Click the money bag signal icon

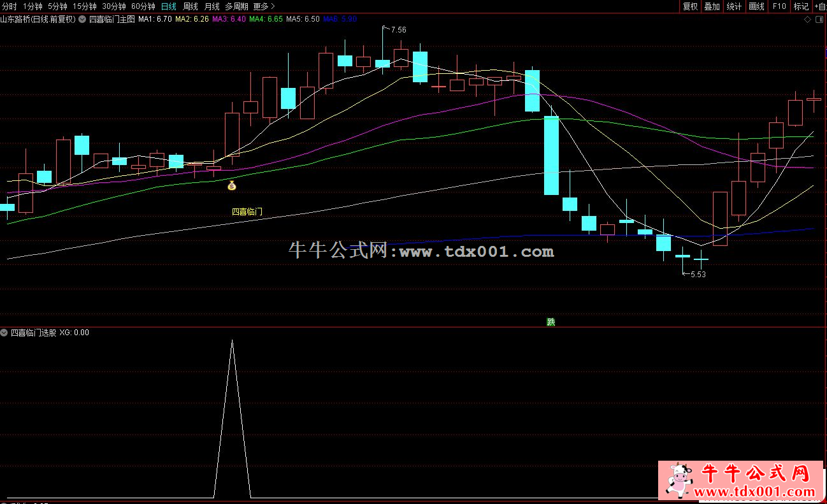(x=232, y=185)
